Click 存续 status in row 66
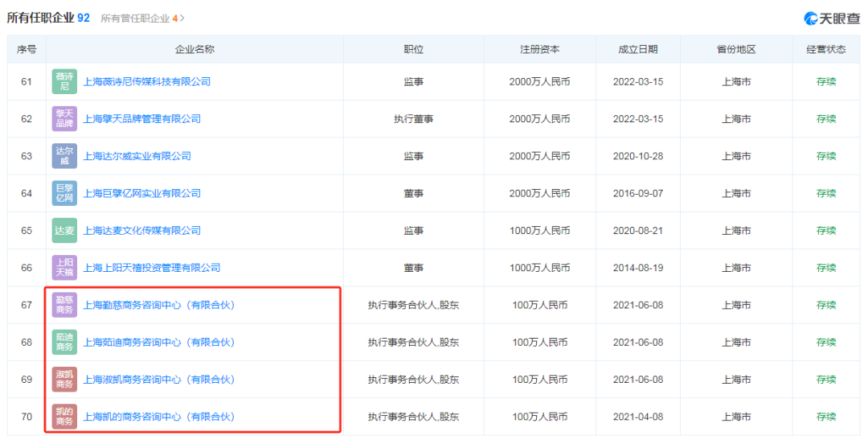Screen dimensions: 868x444 826,268
